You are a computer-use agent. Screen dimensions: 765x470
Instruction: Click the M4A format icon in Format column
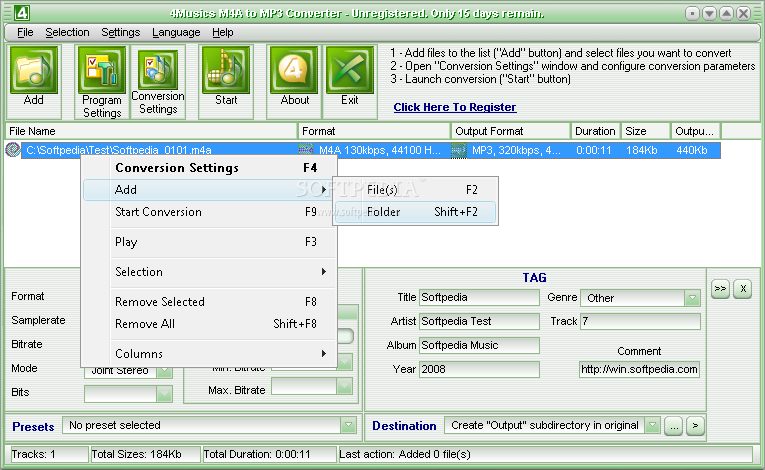click(306, 150)
